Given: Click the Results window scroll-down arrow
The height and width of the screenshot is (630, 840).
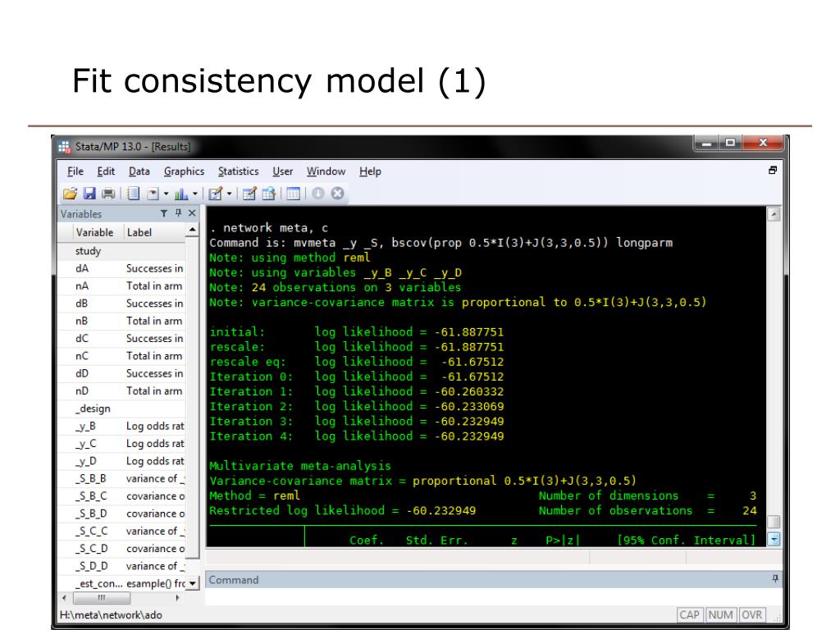Looking at the screenshot, I should [774, 539].
